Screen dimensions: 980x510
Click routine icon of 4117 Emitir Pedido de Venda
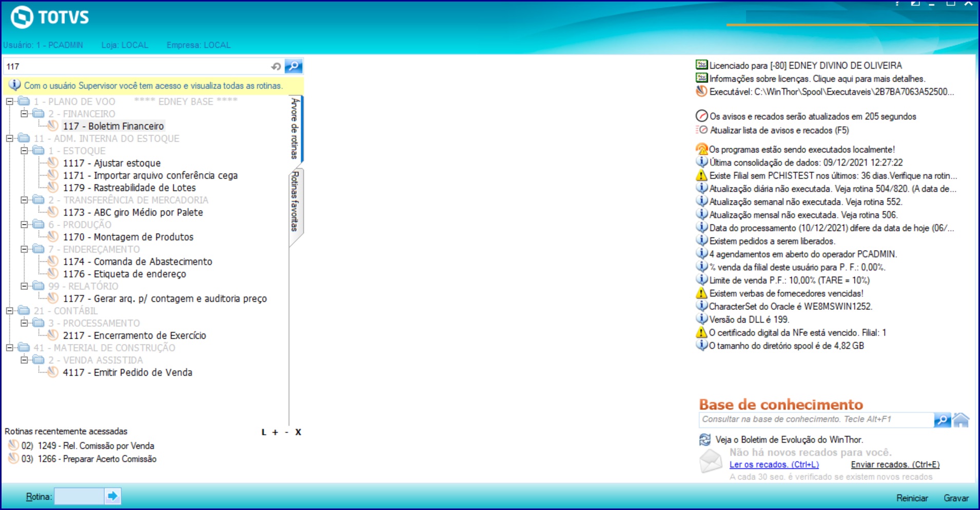click(x=53, y=372)
